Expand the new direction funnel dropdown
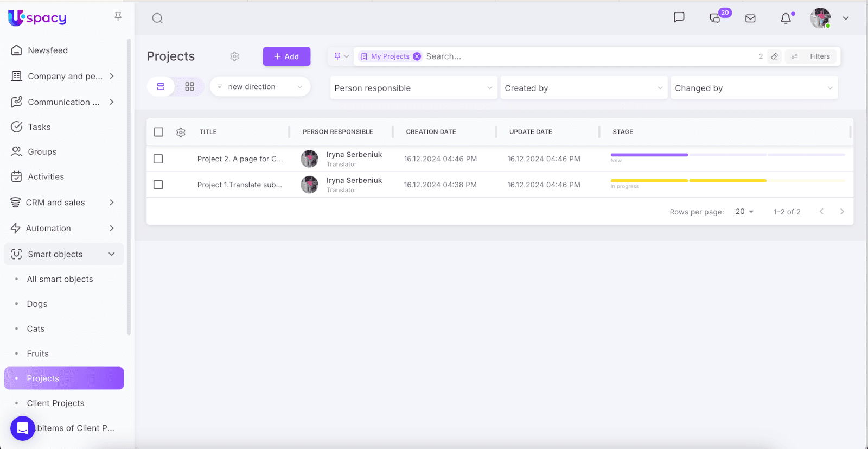The height and width of the screenshot is (449, 868). pos(260,87)
